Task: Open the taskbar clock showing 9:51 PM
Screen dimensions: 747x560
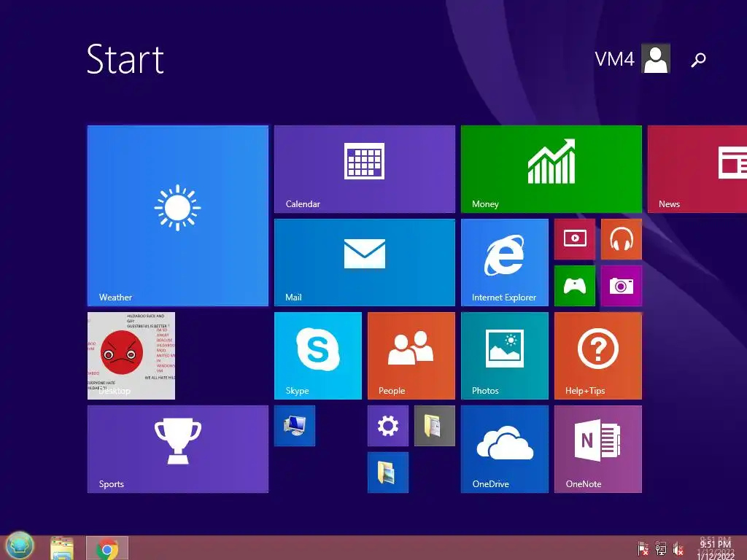Action: point(716,549)
